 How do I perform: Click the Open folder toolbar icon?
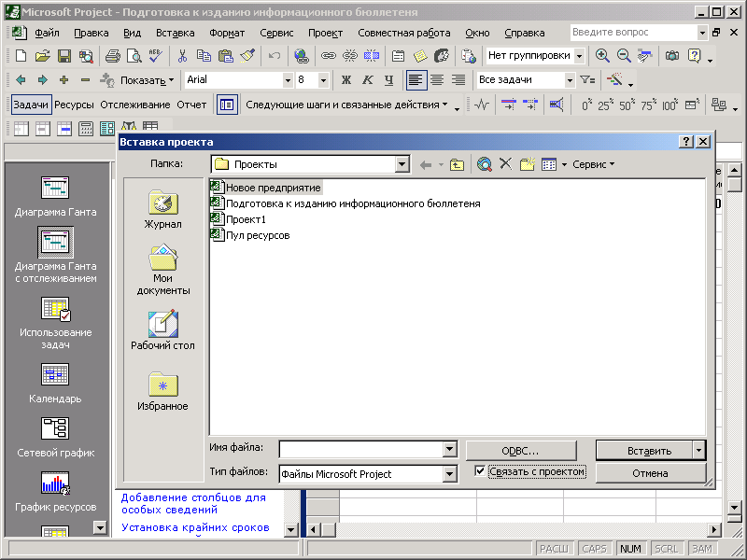click(x=42, y=56)
